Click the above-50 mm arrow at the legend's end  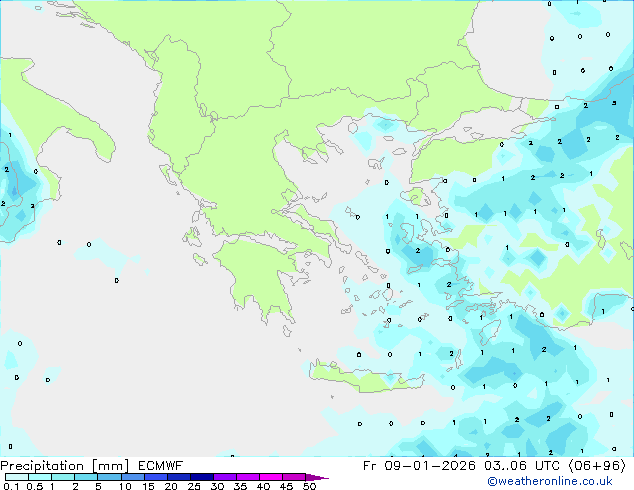[x=317, y=477]
